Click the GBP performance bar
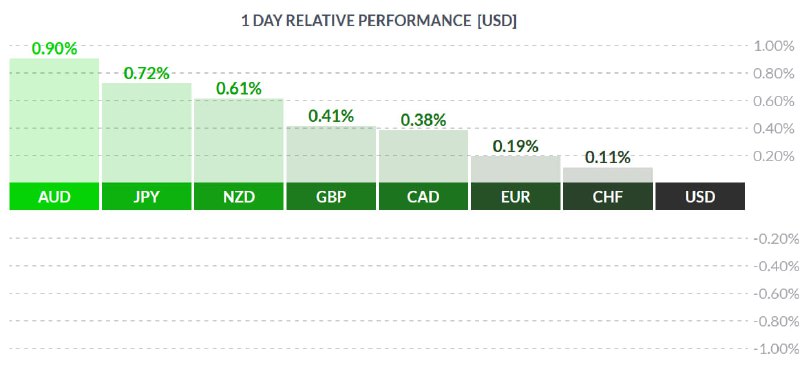The width and height of the screenshot is (800, 365). click(331, 154)
